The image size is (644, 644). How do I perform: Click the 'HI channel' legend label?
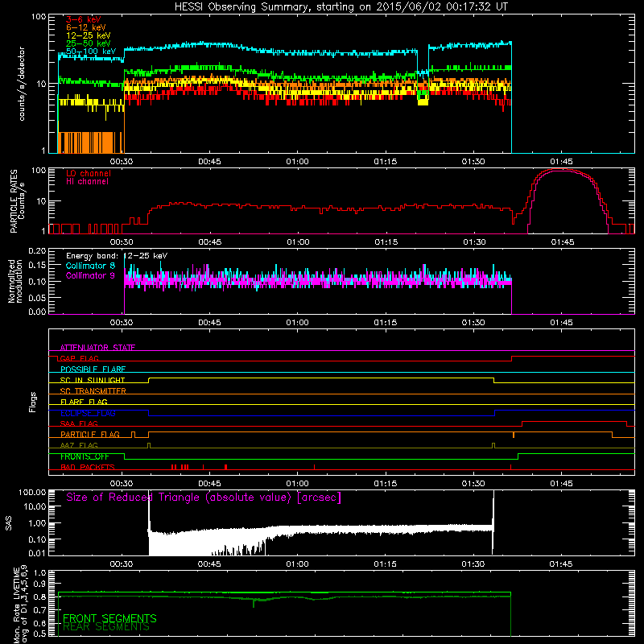pyautogui.click(x=88, y=182)
